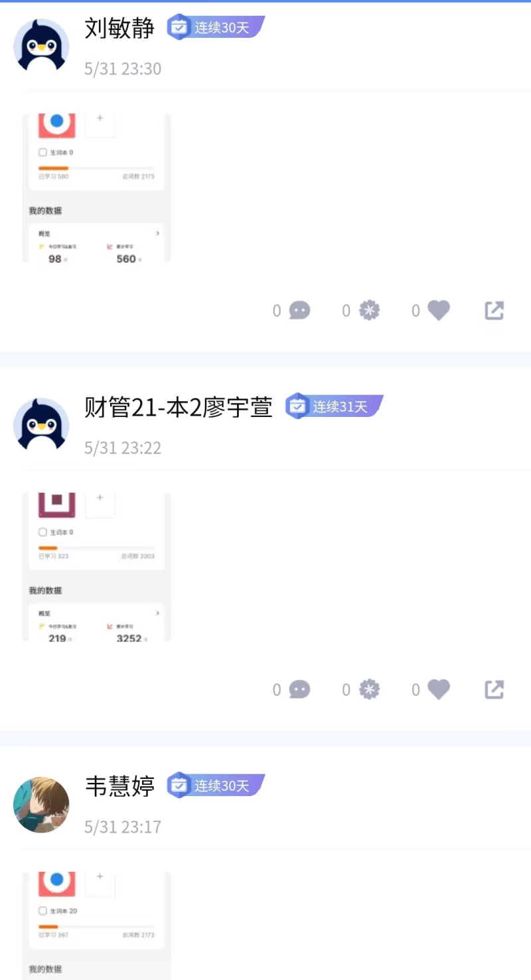Click the username 刘敏静
The image size is (531, 980).
(120, 28)
